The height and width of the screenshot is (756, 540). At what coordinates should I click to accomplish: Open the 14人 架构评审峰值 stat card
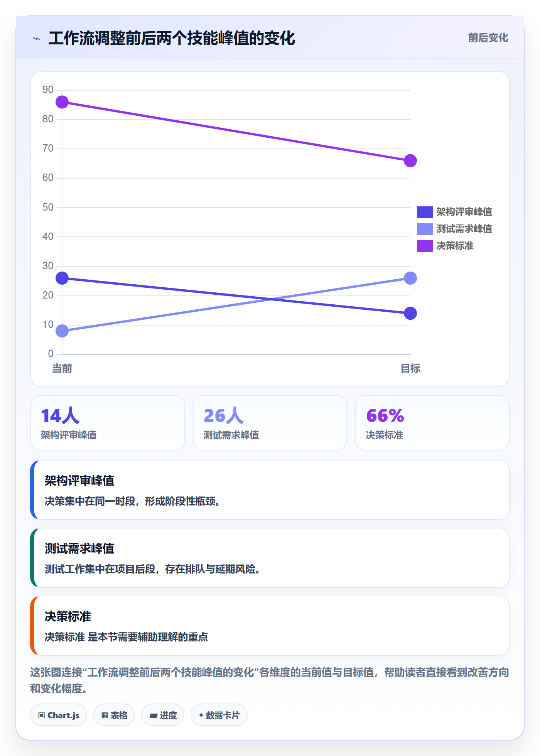(x=108, y=423)
